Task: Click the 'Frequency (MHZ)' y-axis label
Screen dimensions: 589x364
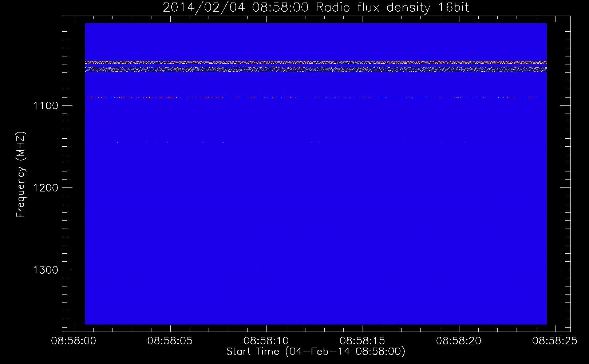Action: point(21,174)
